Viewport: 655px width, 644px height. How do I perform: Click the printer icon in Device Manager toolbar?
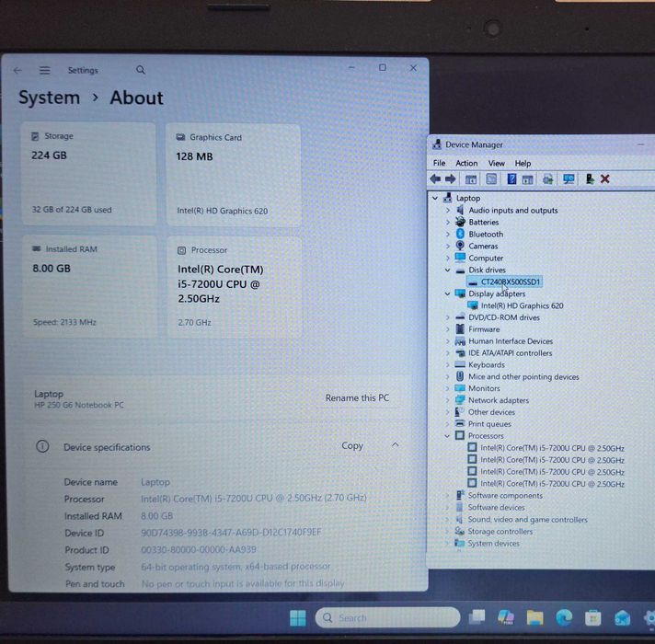547,179
